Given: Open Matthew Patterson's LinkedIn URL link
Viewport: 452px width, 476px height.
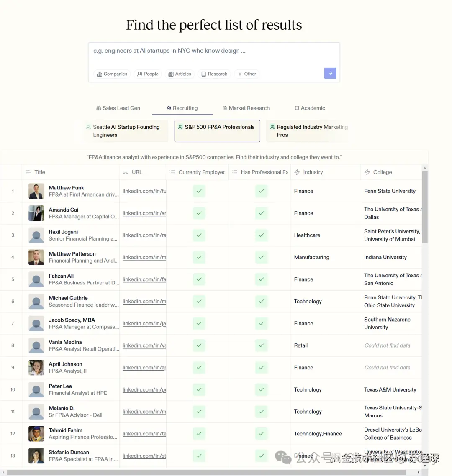Looking at the screenshot, I should [144, 258].
